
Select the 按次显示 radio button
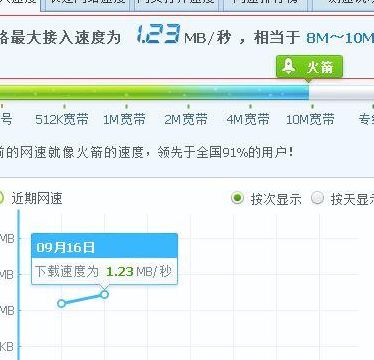tap(237, 198)
